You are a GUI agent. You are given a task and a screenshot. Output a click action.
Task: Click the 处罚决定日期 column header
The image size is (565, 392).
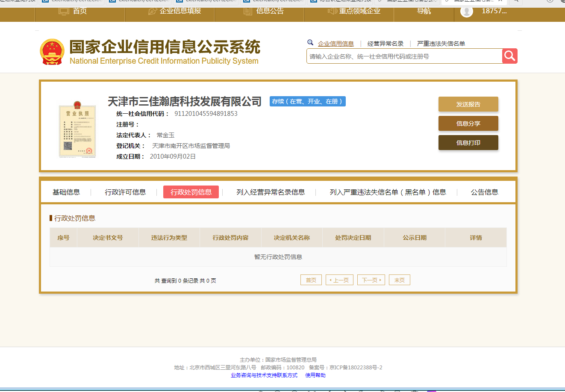[x=353, y=238]
